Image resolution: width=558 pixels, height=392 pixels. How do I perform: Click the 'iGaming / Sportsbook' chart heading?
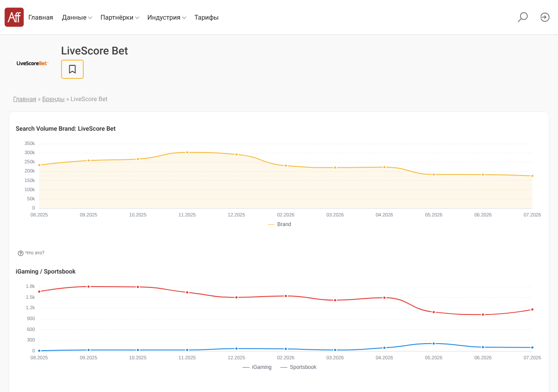click(46, 271)
